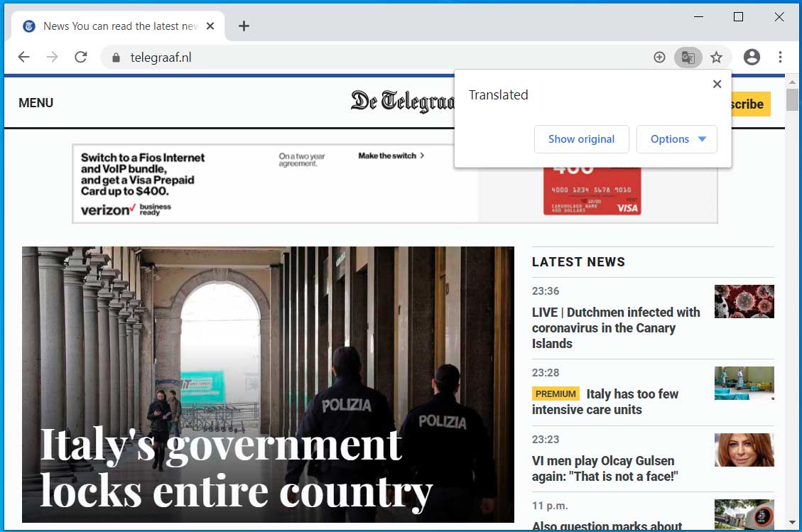Open a new tab with plus button
802x532 pixels.
point(244,26)
